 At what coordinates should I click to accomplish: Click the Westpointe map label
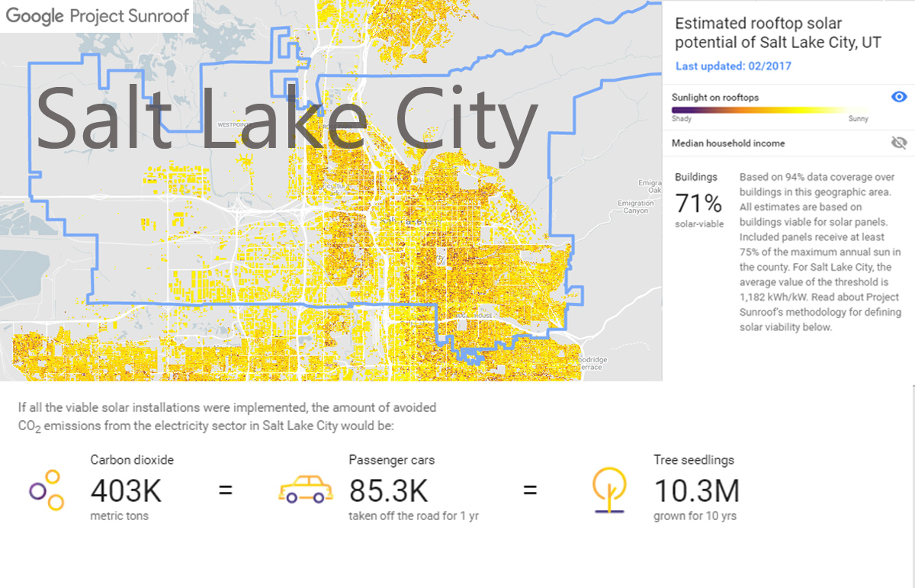pyautogui.click(x=234, y=124)
